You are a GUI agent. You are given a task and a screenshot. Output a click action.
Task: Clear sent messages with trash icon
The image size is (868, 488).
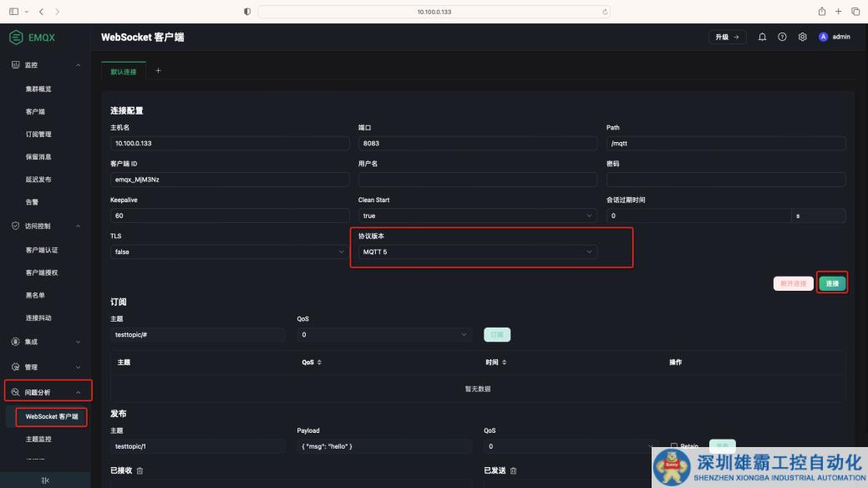point(514,470)
